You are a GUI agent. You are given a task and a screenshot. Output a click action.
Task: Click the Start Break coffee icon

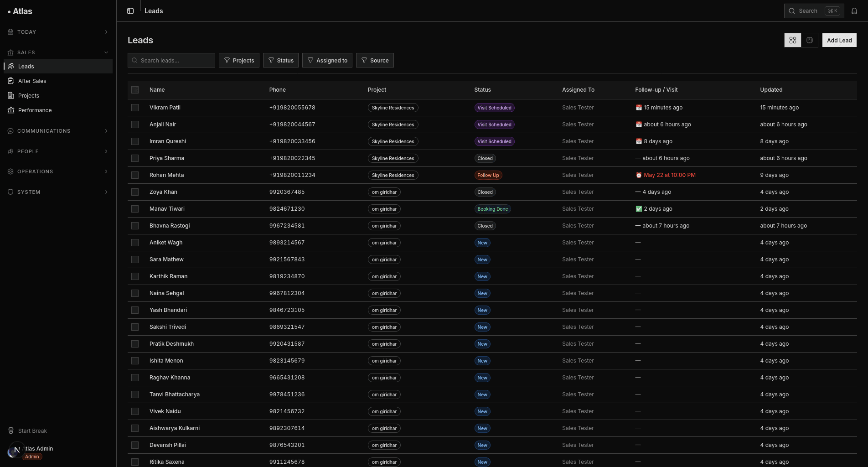(11, 431)
